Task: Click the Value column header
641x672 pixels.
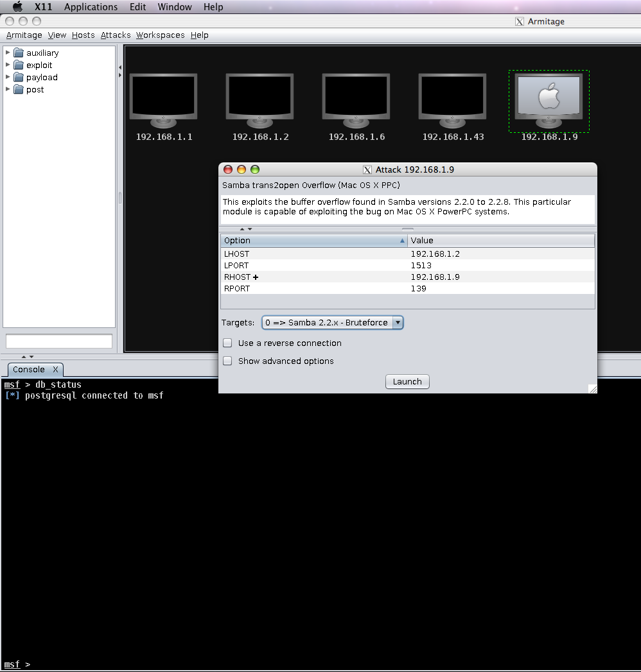Action: click(501, 241)
